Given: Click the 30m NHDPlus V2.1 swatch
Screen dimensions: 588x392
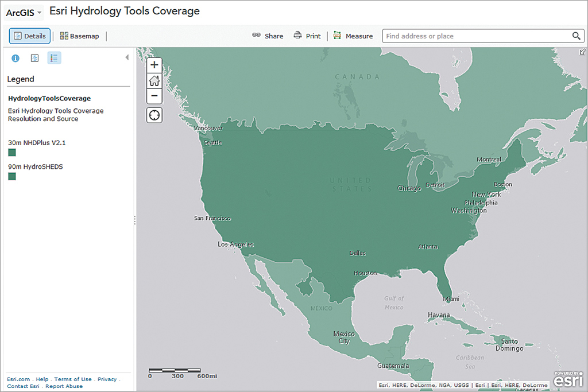Looking at the screenshot, I should pyautogui.click(x=12, y=152).
